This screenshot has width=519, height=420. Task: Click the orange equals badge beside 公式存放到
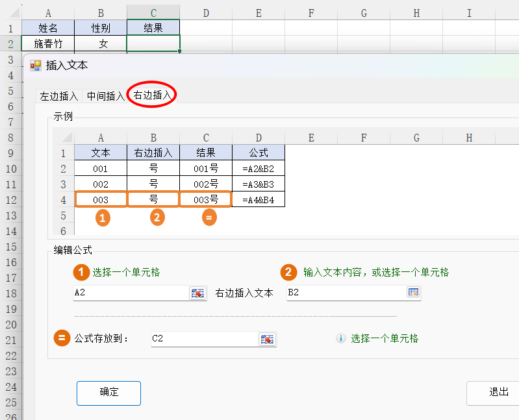pos(62,338)
